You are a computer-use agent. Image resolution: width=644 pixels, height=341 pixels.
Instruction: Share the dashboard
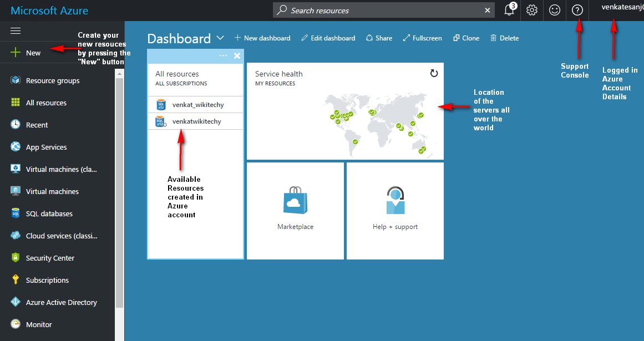379,38
